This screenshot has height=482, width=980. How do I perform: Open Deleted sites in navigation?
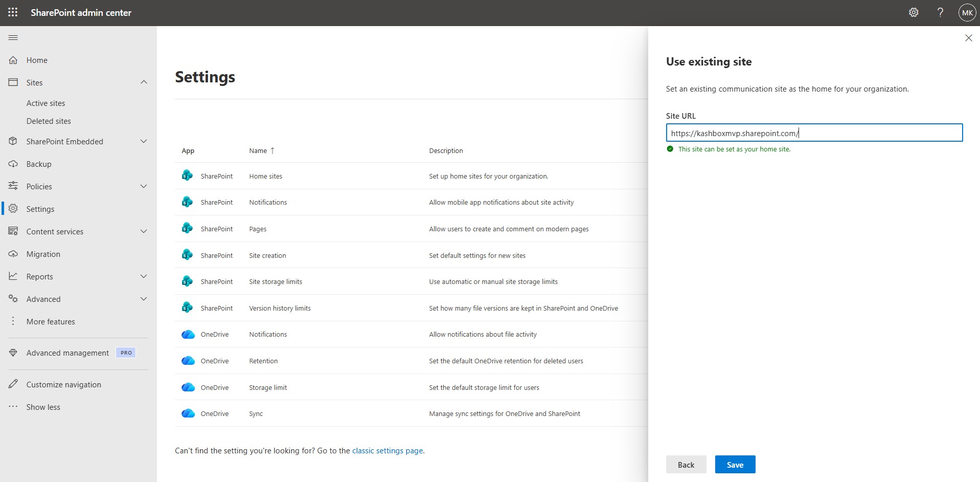49,121
